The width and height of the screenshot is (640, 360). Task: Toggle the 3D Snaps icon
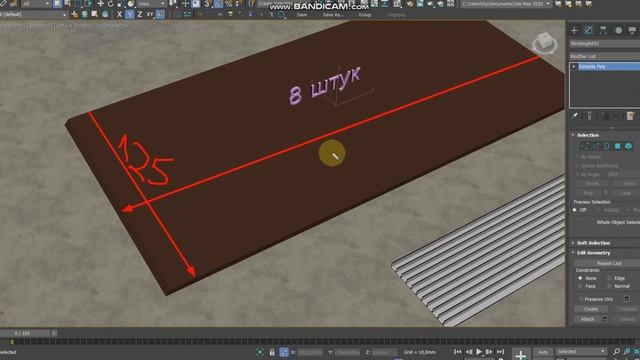[208, 4]
